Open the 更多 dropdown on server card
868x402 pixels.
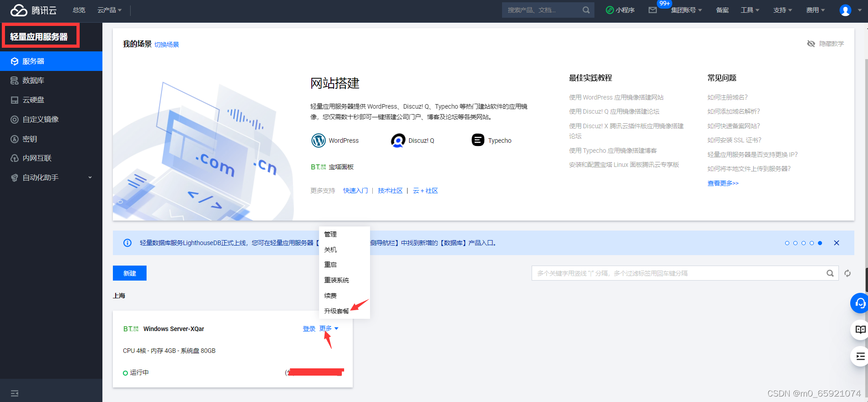[329, 328]
